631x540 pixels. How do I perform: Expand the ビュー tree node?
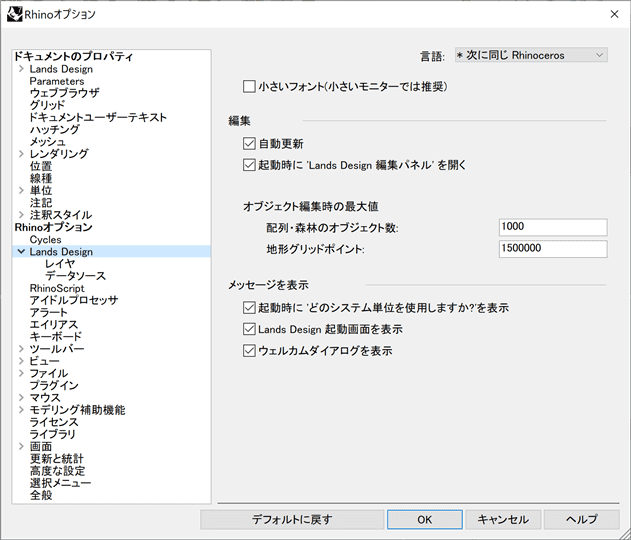point(21,361)
